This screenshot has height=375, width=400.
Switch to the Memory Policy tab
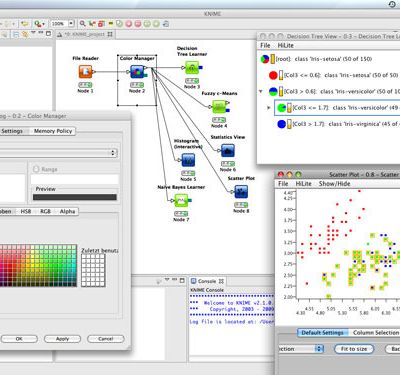(53, 131)
